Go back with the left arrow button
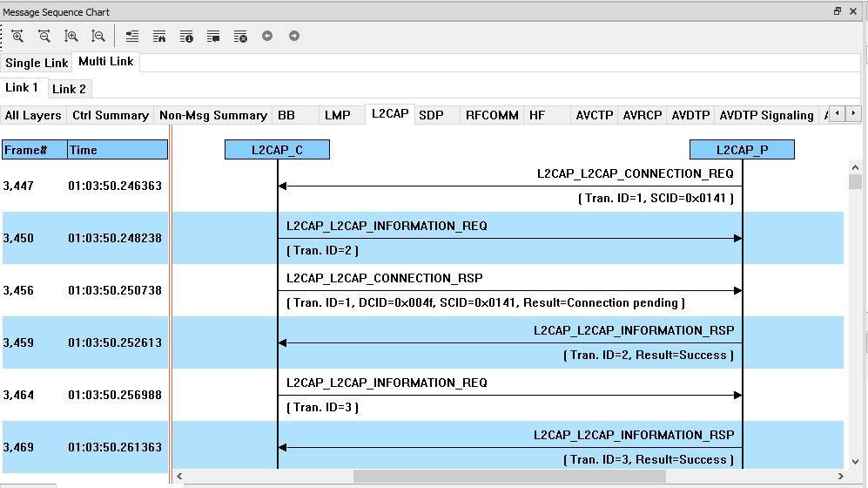This screenshot has height=488, width=868. pyautogui.click(x=267, y=36)
